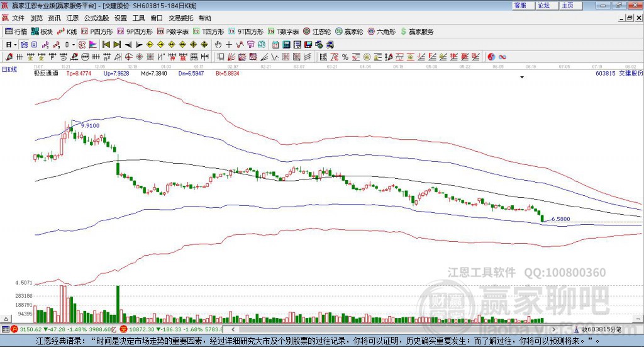Launch the 江恩轮 Gann wheel
This screenshot has width=644, height=347.
click(317, 31)
